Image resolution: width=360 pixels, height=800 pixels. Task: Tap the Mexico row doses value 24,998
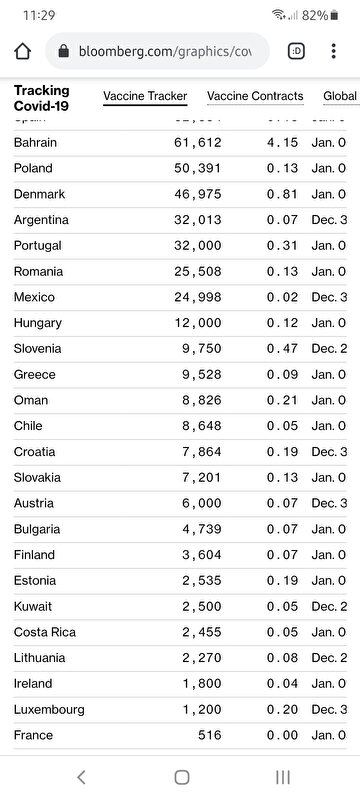[198, 297]
